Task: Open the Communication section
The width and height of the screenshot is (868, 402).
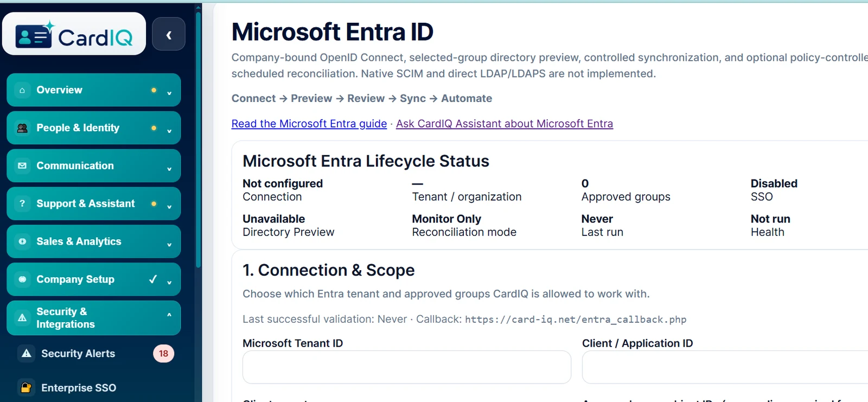Action: [93, 166]
